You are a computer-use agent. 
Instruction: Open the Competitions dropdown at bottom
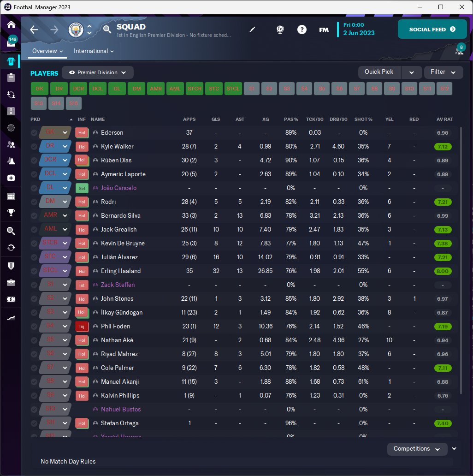417,449
